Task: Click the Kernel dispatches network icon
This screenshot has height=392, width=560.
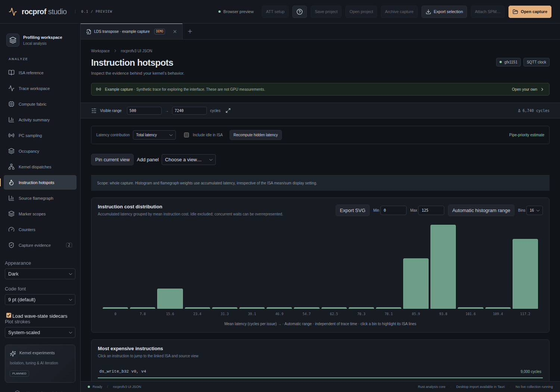Action: 12,167
